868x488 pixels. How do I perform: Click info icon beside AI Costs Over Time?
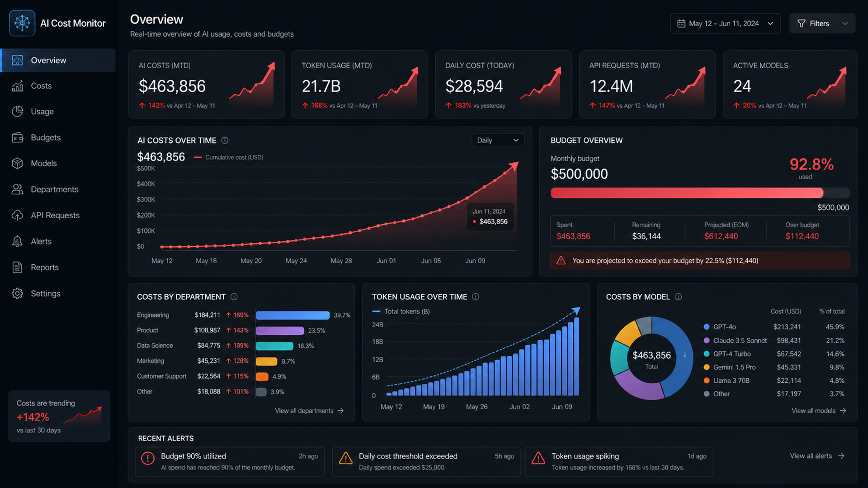pyautogui.click(x=225, y=141)
